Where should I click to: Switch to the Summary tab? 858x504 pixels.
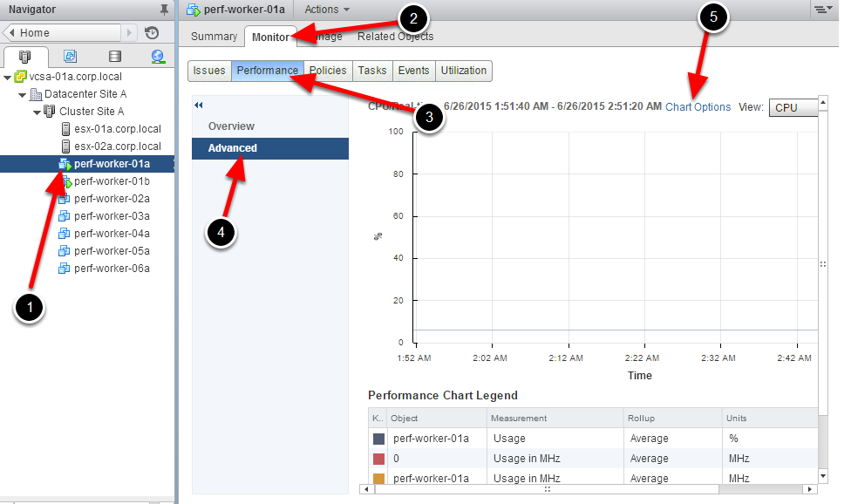(x=214, y=37)
